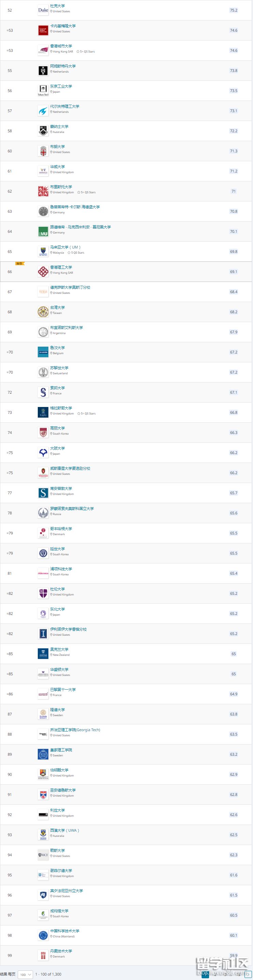
Task: Click the DTU logo at rank 99
Action: pos(43,955)
